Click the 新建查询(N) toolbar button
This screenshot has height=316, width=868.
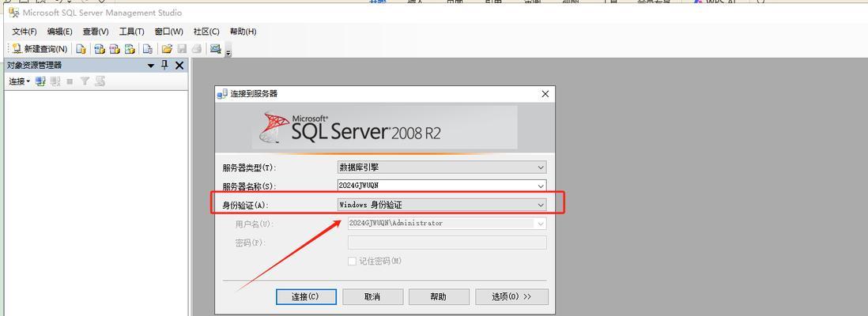(x=40, y=49)
